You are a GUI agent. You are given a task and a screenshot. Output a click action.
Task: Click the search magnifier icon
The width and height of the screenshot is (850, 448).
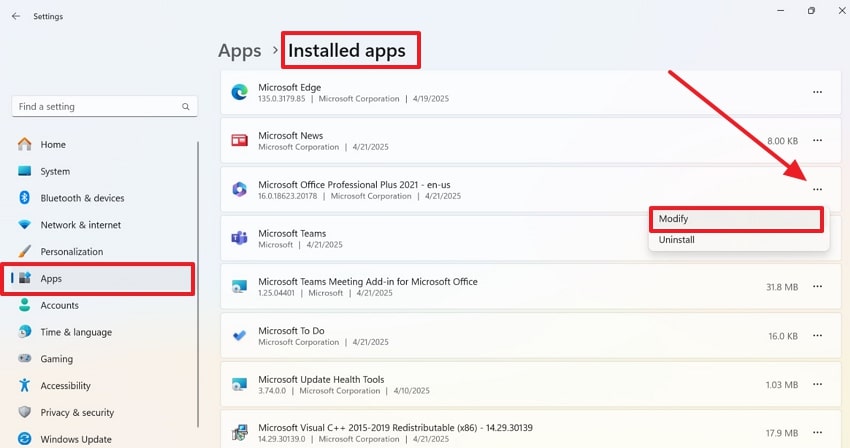[x=186, y=107]
